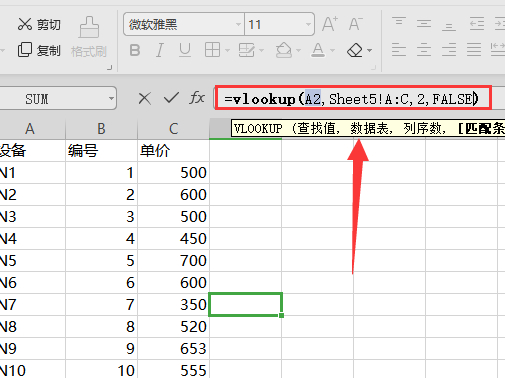Click the eraser clear icon
This screenshot has width=505, height=378.
point(355,50)
